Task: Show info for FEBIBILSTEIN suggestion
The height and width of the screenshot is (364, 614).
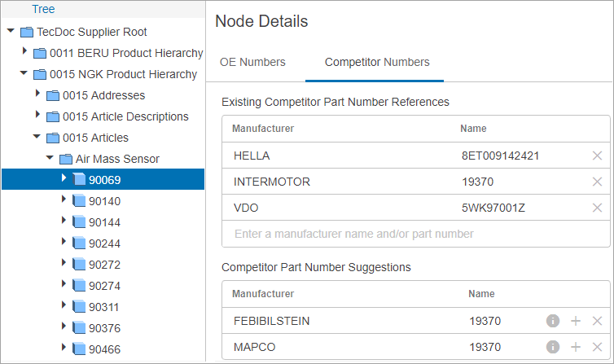Action: click(553, 321)
